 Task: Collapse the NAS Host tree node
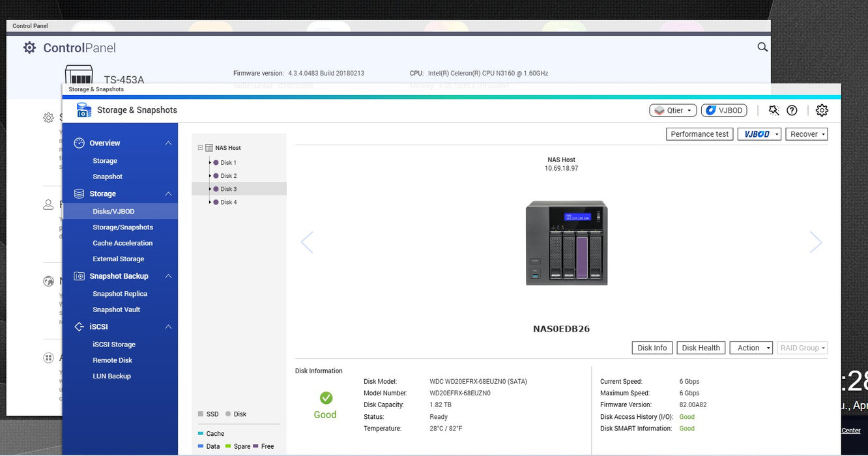click(x=200, y=148)
